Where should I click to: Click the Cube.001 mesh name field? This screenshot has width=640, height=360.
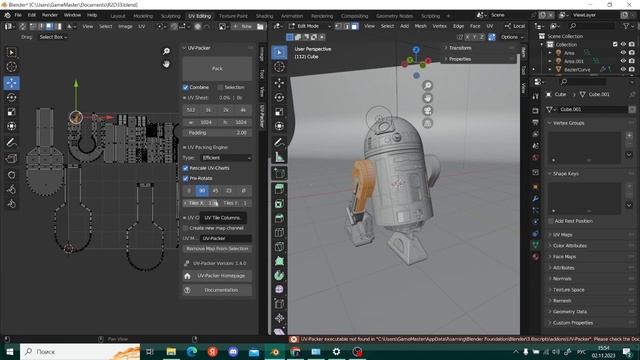pyautogui.click(x=593, y=109)
